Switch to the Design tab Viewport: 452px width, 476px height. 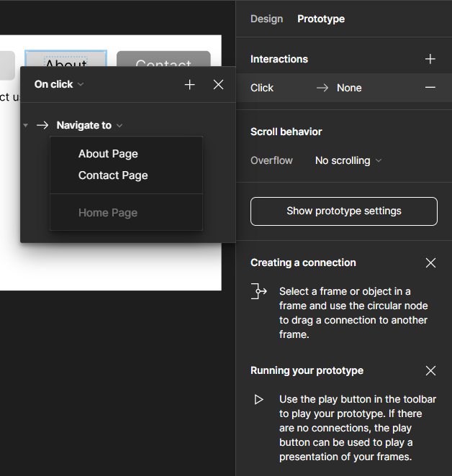266,19
